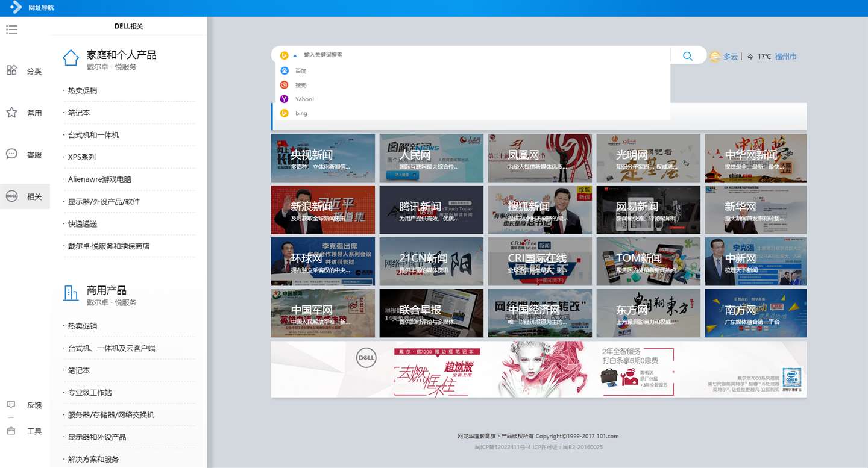The height and width of the screenshot is (468, 868).
Task: Click the 家庭和个人产品 section heading
Action: coord(121,55)
